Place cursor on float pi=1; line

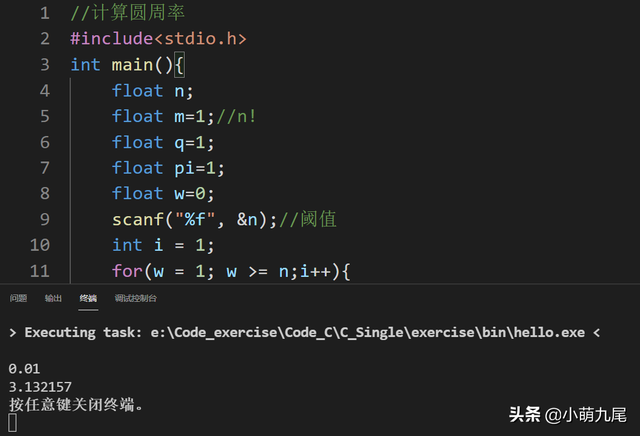coord(165,167)
